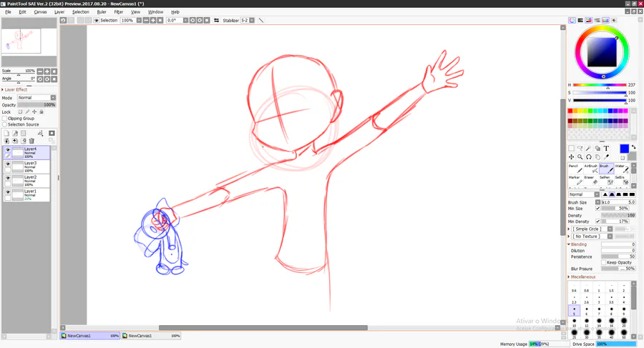Image resolution: width=644 pixels, height=348 pixels.
Task: Enable the Keep Opacity checkbox
Action: [603, 262]
